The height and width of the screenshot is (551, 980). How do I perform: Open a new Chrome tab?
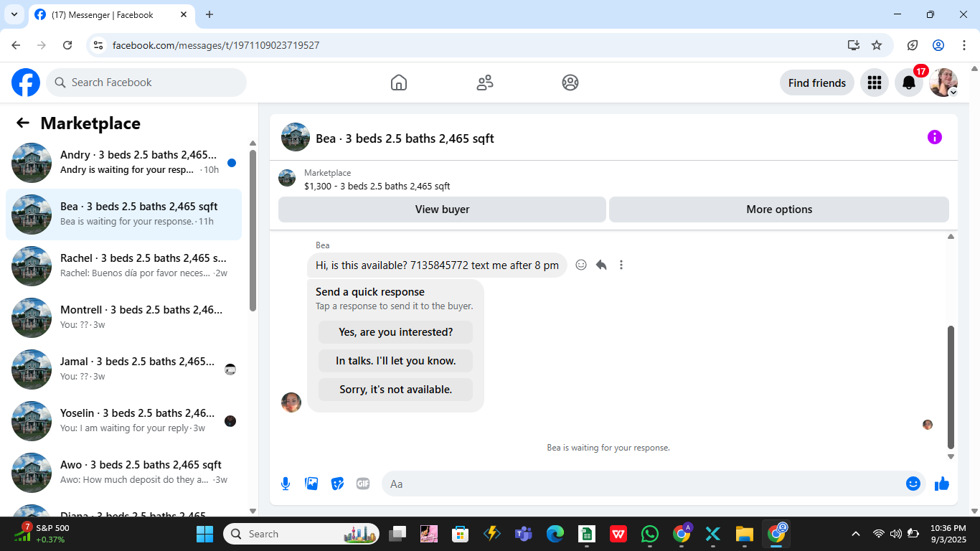point(209,14)
